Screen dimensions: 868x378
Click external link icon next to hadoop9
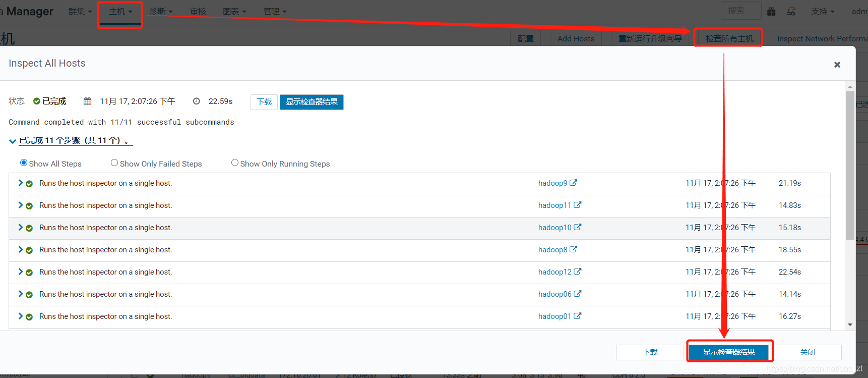click(x=574, y=183)
